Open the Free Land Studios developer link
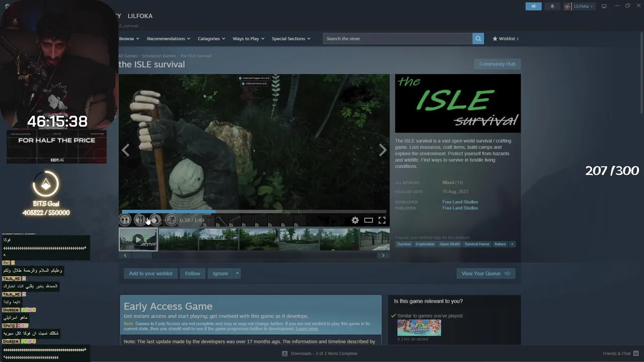Screen dimensions: 644x362 point(460,202)
